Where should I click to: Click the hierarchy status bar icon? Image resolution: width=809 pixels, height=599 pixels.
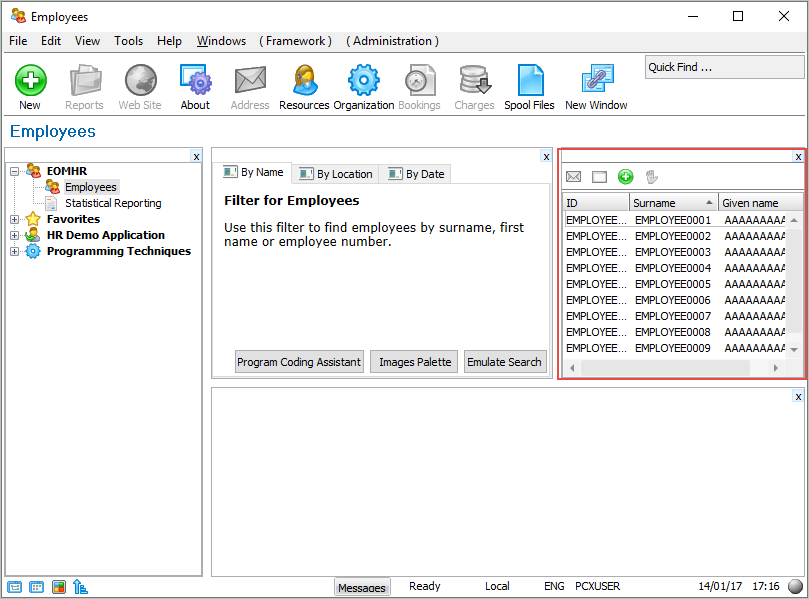point(80,587)
